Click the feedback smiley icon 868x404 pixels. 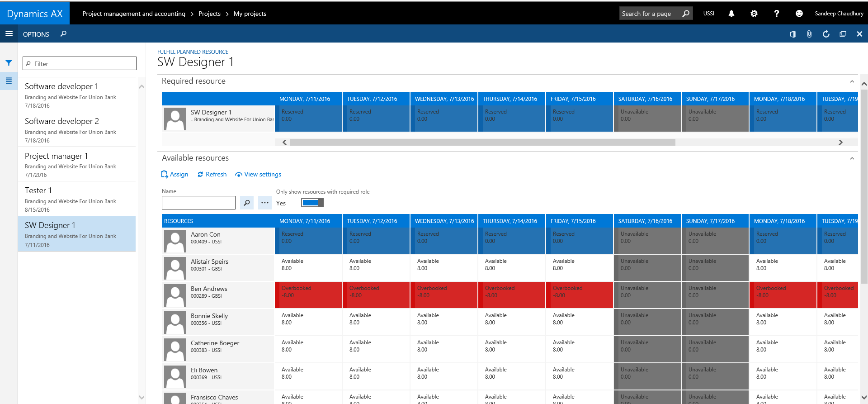pos(799,14)
